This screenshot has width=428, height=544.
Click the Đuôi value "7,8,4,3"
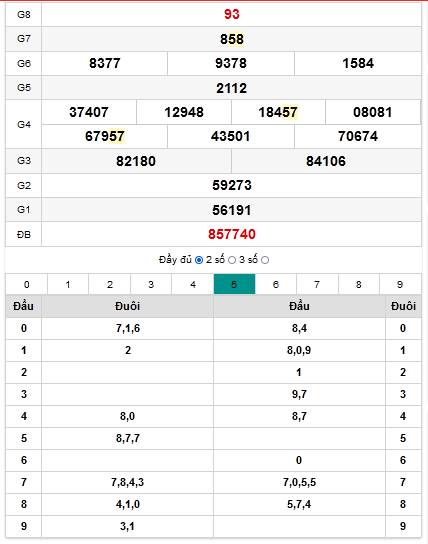127,482
